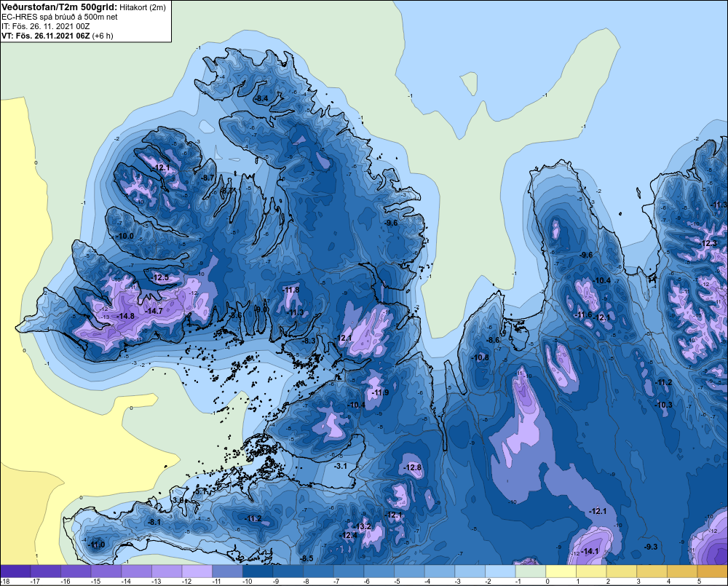This screenshot has width=728, height=586.
Task: Click the -8.4 temperature label
Action: [x=261, y=98]
